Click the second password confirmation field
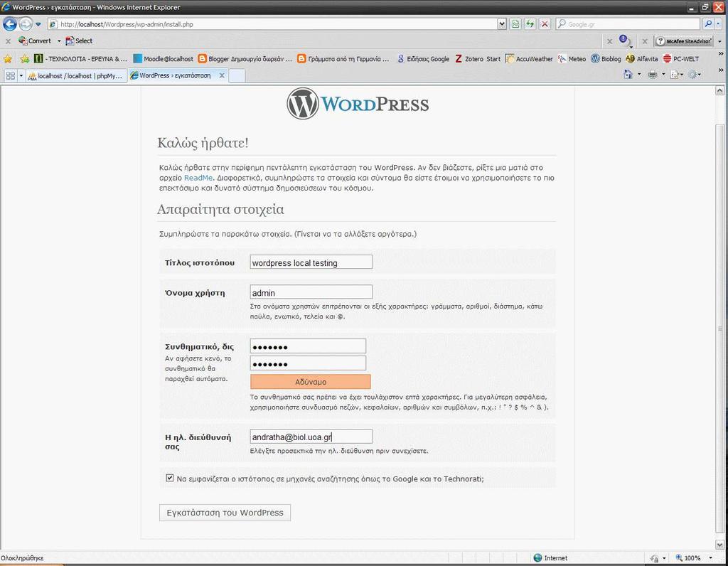 click(x=308, y=363)
